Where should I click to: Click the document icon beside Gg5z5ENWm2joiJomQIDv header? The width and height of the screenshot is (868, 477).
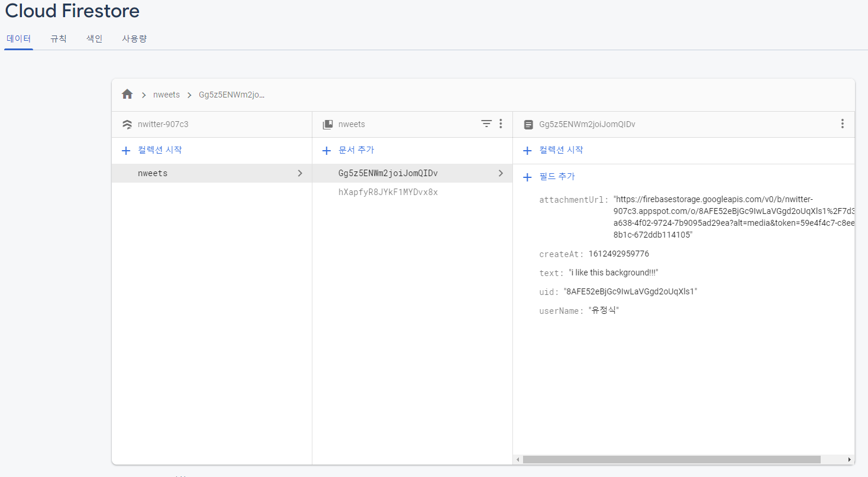pyautogui.click(x=528, y=125)
